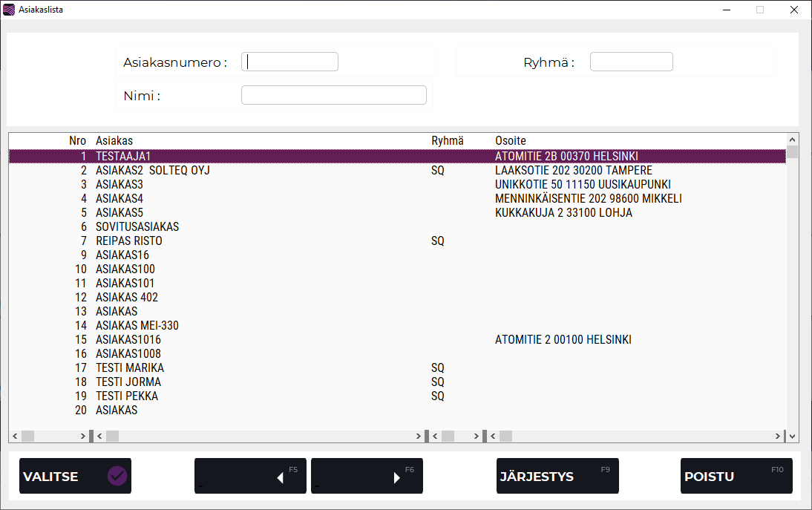Click the Asiakaslista app icon in title bar
Image resolution: width=812 pixels, height=510 pixels.
tap(9, 10)
